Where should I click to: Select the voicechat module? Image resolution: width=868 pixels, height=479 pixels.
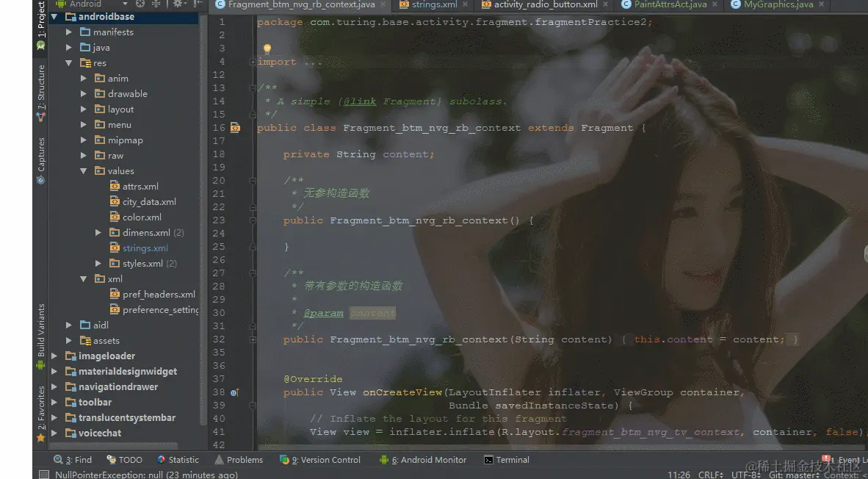[x=93, y=433]
